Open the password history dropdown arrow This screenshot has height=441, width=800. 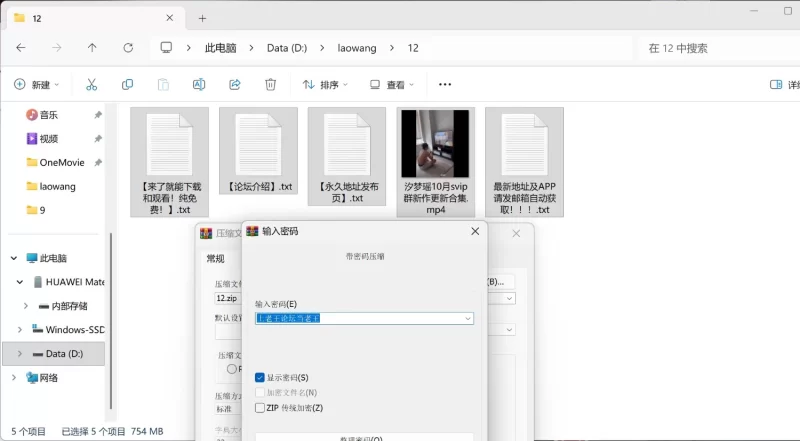(467, 319)
